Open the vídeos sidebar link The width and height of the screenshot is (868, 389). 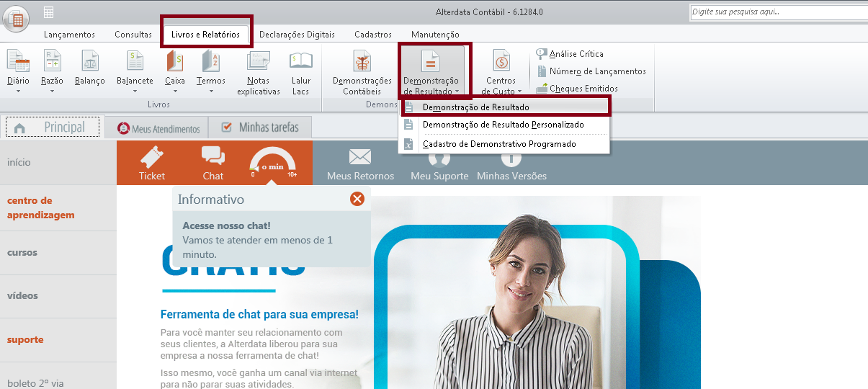click(22, 295)
